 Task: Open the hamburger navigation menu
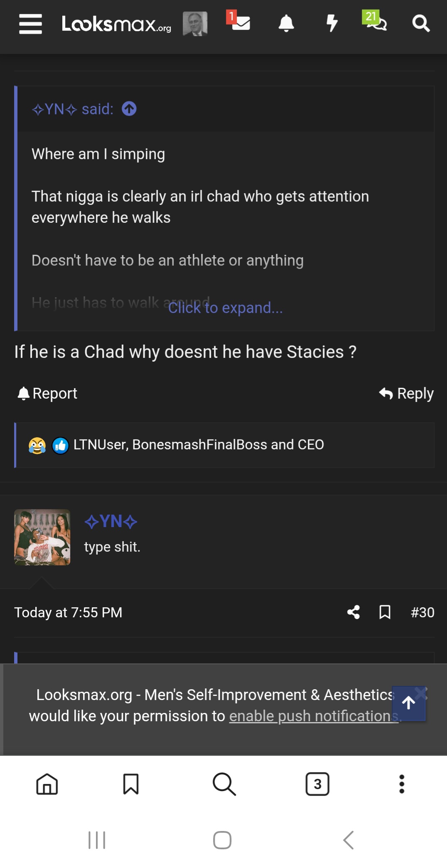pos(30,24)
